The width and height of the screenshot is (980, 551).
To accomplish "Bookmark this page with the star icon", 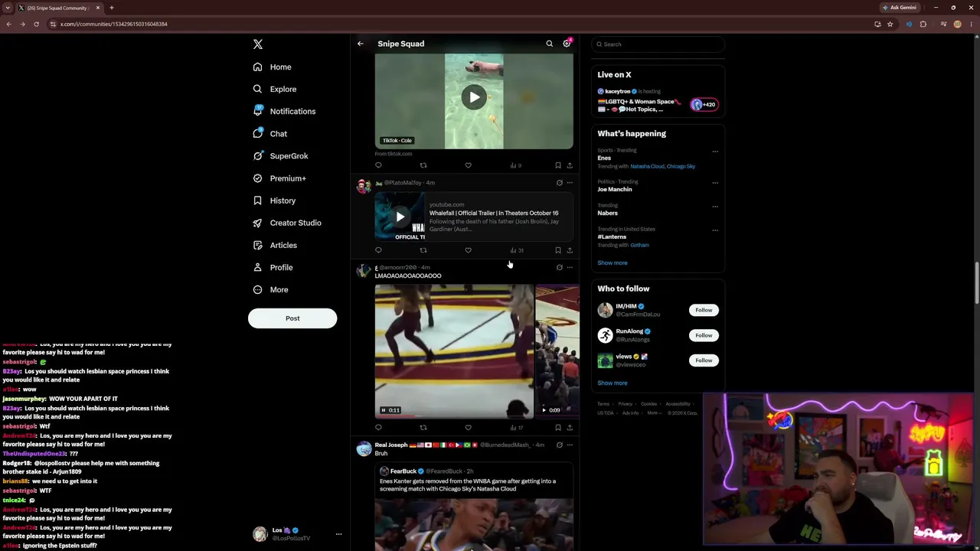I will click(890, 24).
